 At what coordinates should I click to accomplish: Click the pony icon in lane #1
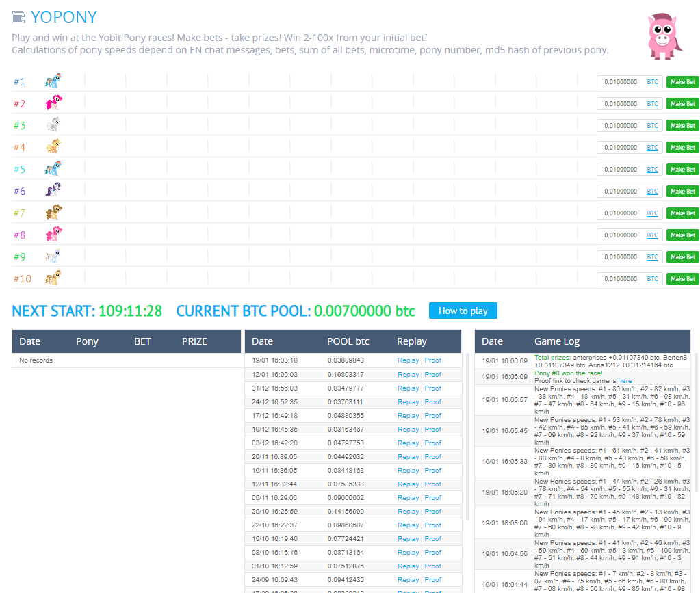tap(53, 81)
